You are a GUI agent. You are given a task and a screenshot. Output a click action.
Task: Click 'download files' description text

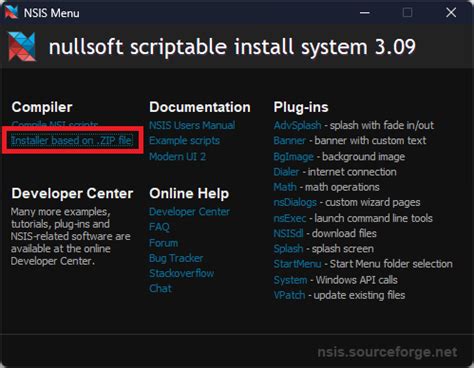[x=344, y=233]
